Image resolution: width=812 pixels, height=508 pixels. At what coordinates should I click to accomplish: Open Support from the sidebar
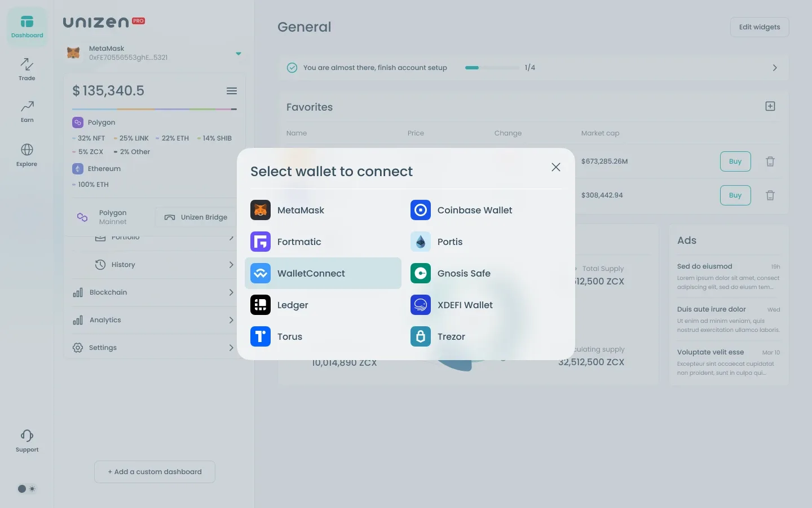(x=27, y=441)
